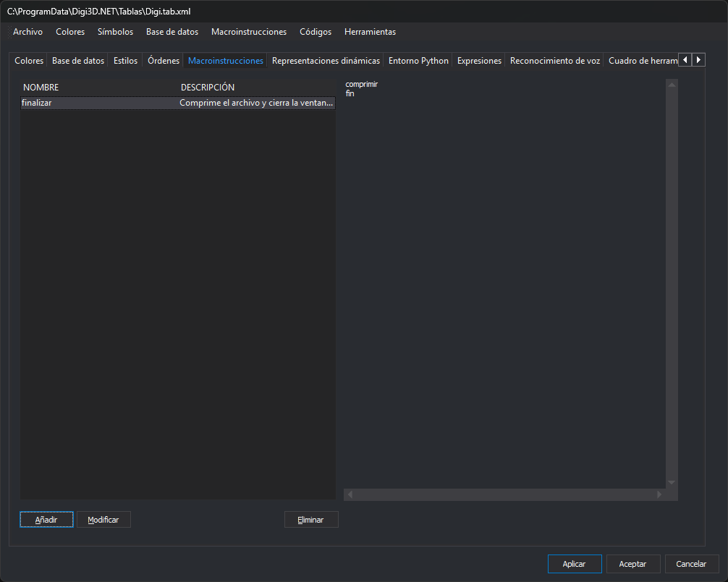Image resolution: width=728 pixels, height=582 pixels.
Task: Click the code panel's scroll down arrow
Action: (672, 483)
